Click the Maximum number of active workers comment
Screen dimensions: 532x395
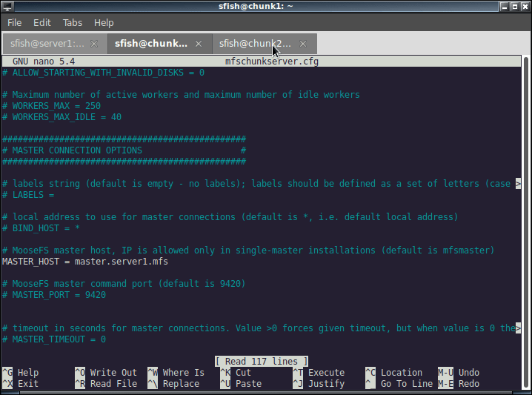[x=181, y=95]
